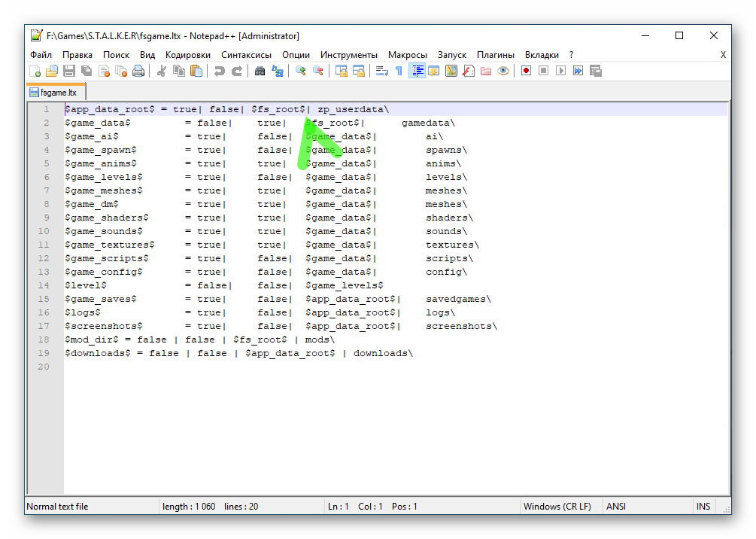This screenshot has height=539, width=756.
Task: Toggle word wrap in toolbar
Action: pos(381,71)
